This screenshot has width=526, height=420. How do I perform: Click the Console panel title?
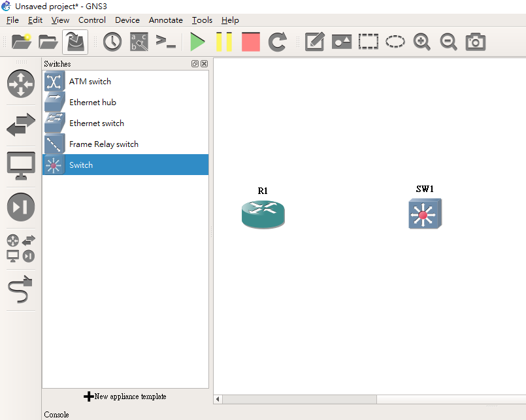point(56,415)
